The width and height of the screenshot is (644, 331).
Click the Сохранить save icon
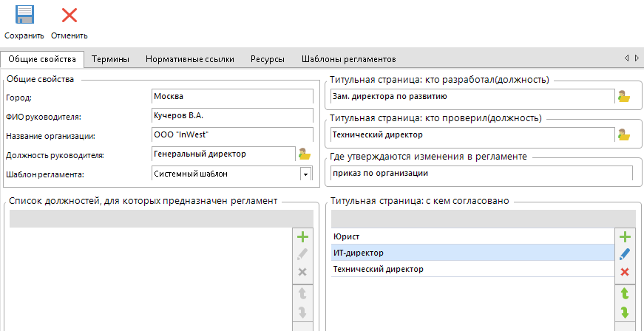(24, 16)
